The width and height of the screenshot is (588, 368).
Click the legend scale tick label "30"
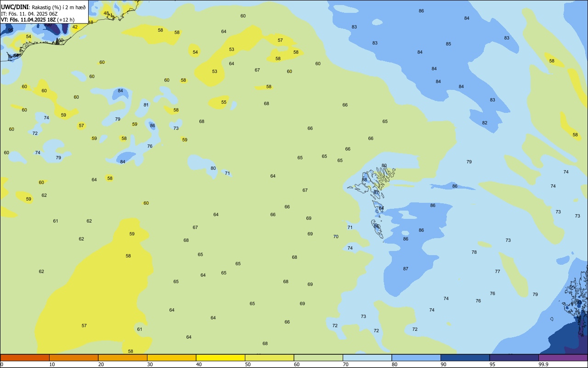coord(150,364)
